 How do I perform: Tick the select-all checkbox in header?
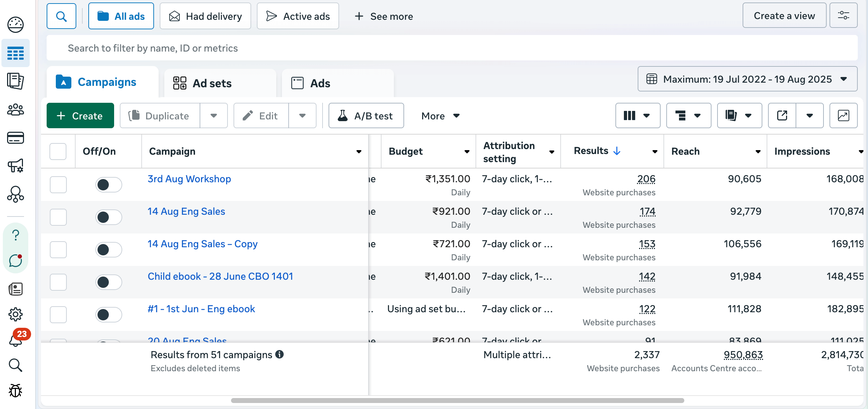click(58, 152)
